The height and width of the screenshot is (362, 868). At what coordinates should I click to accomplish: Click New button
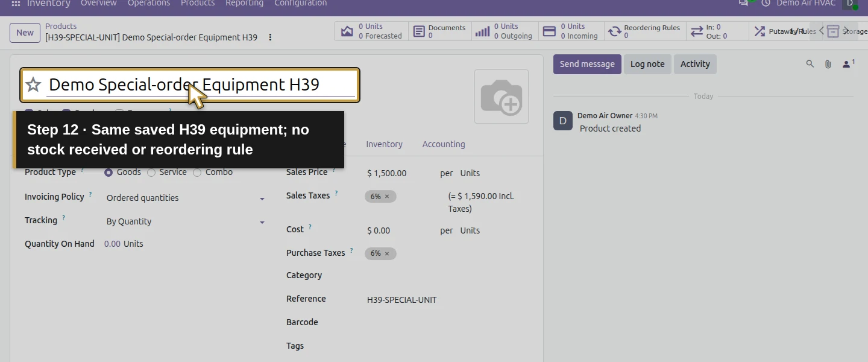25,33
